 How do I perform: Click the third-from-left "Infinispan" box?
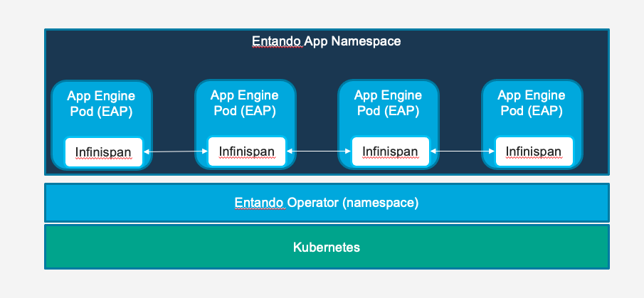pyautogui.click(x=390, y=151)
